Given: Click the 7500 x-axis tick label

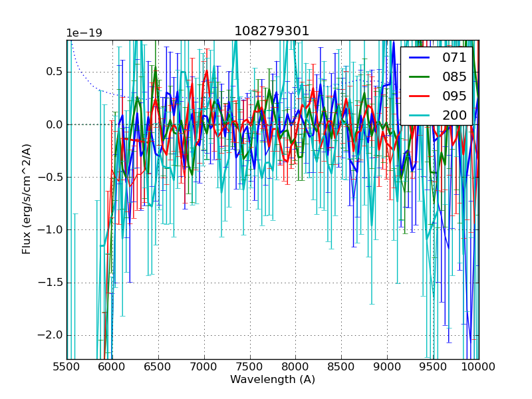Looking at the screenshot, I should point(250,366).
